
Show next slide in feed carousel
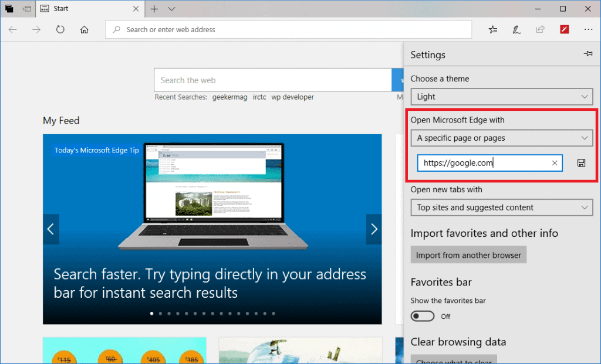tap(374, 229)
